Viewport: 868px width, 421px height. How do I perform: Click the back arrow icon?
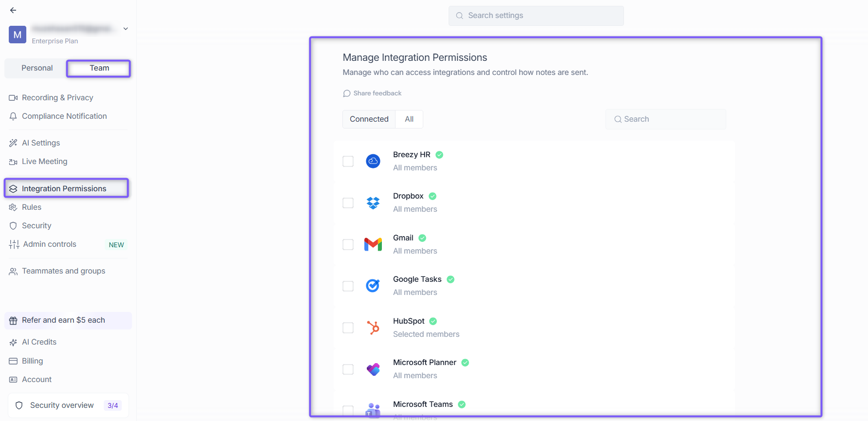coord(13,10)
